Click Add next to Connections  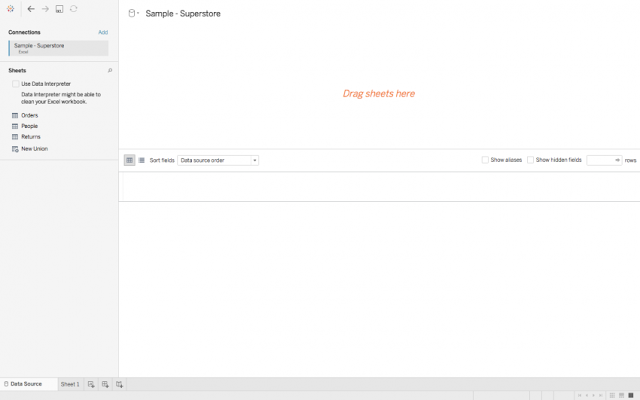[103, 32]
